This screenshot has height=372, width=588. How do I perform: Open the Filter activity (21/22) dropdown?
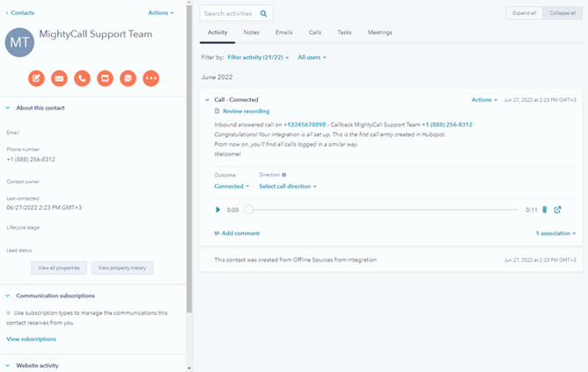(x=258, y=57)
